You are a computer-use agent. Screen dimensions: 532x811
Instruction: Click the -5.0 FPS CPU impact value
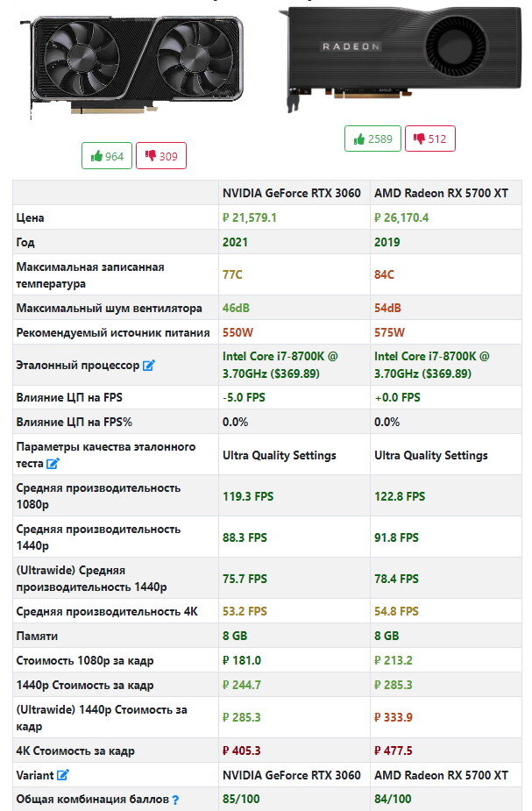pos(244,397)
